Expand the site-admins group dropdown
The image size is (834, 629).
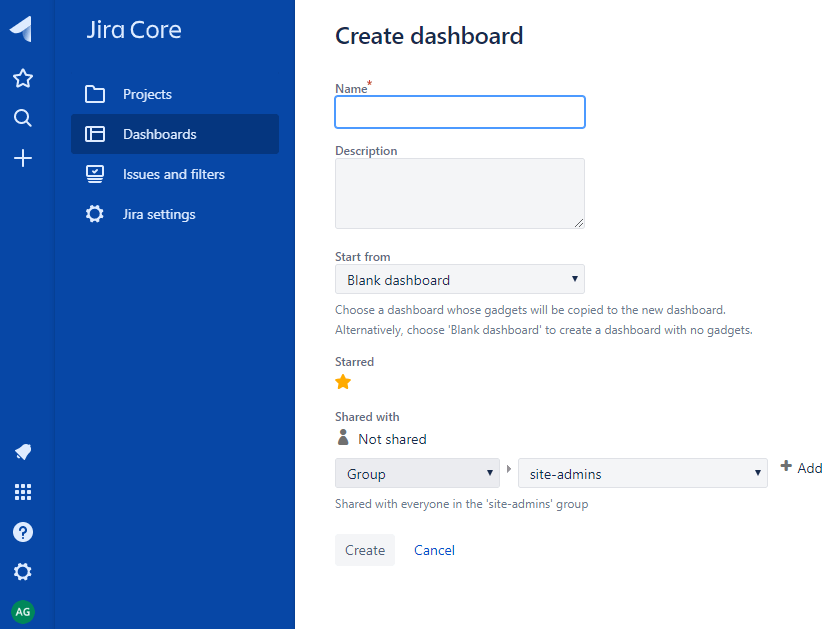pos(642,474)
